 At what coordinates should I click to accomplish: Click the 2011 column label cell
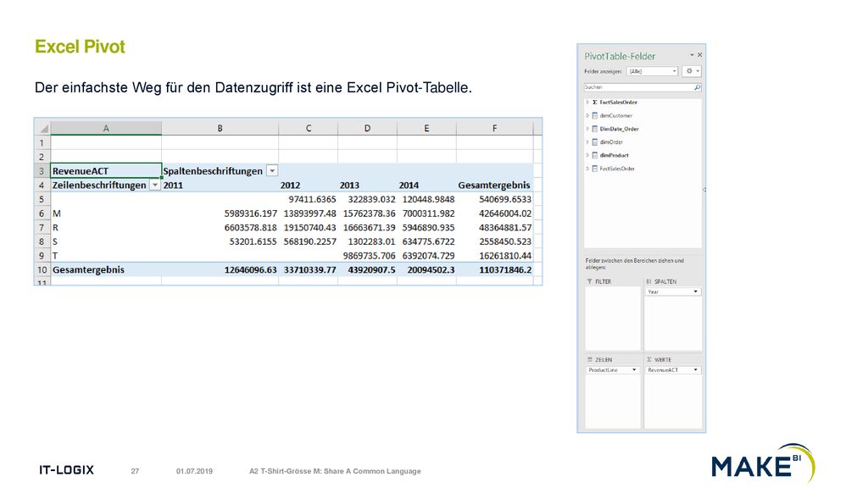click(220, 186)
